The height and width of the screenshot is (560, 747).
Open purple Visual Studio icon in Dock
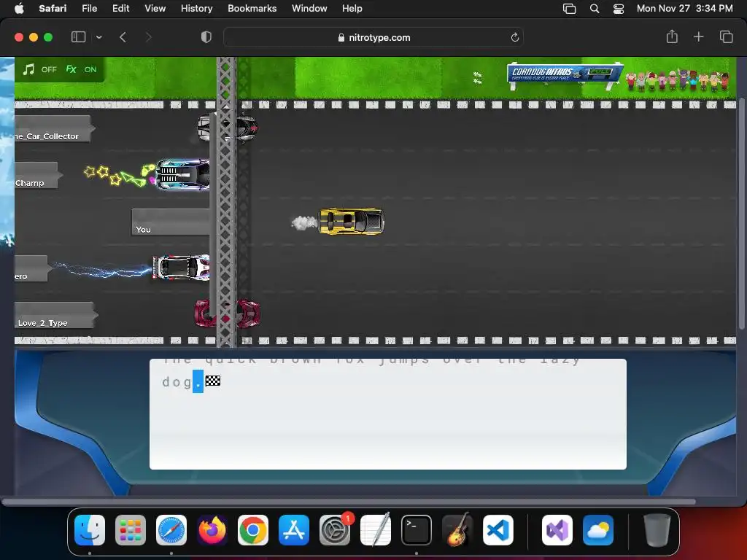[557, 530]
